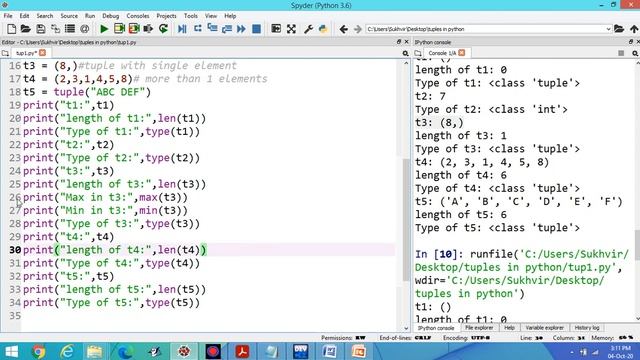Image resolution: width=640 pixels, height=360 pixels.
Task: Browse for a working directory
Action: click(x=619, y=29)
